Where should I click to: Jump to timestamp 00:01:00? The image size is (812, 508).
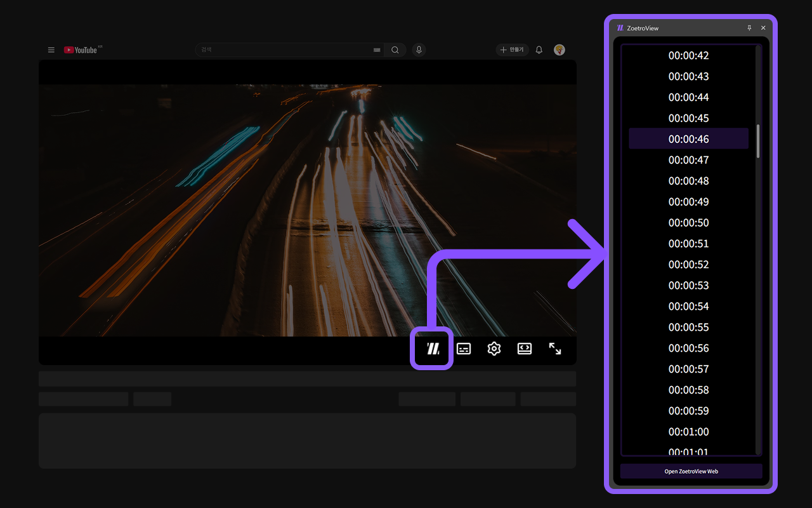tap(688, 432)
